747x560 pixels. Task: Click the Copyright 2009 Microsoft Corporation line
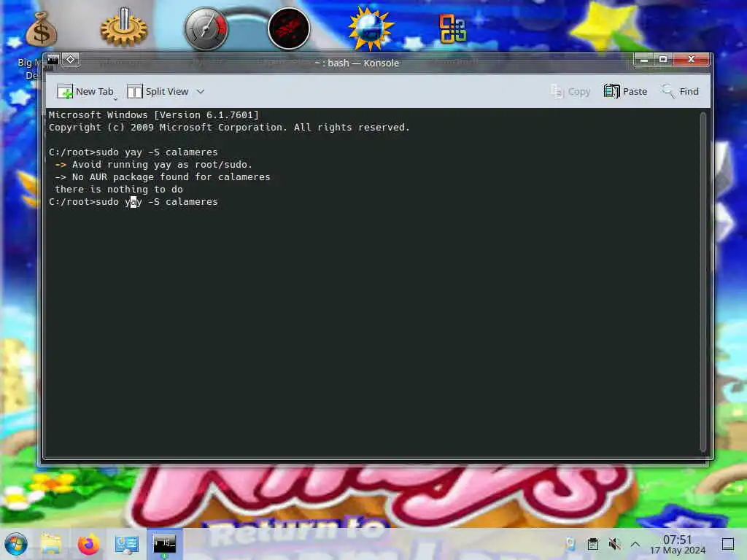point(229,127)
